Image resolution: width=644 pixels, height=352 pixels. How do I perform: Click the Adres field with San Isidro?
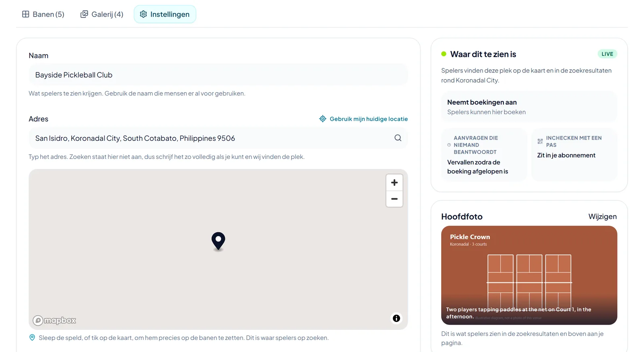[218, 138]
